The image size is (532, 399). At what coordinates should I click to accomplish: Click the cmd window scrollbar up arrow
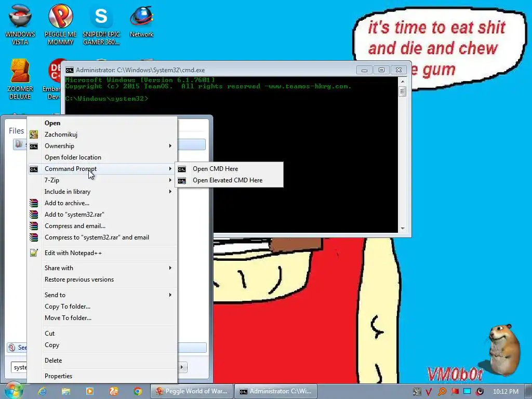403,82
